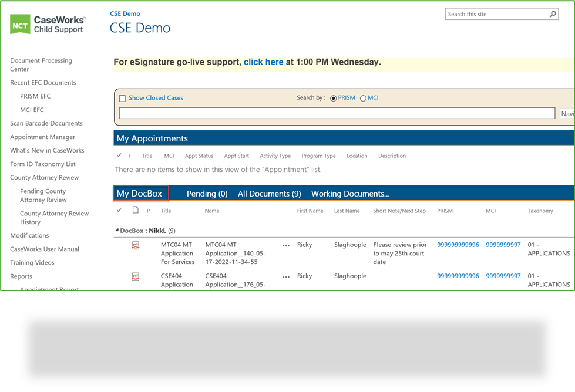This screenshot has height=392, width=575.
Task: Click the select-all checkmark in DocBox header
Action: 119,210
